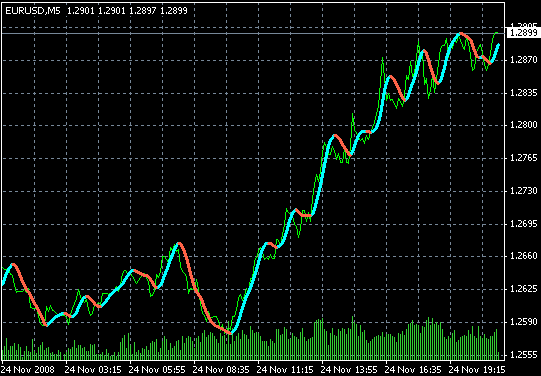Image resolution: width=541 pixels, height=376 pixels.
Task: Click the 24 Nov 05:55 time label
Action: (x=157, y=370)
